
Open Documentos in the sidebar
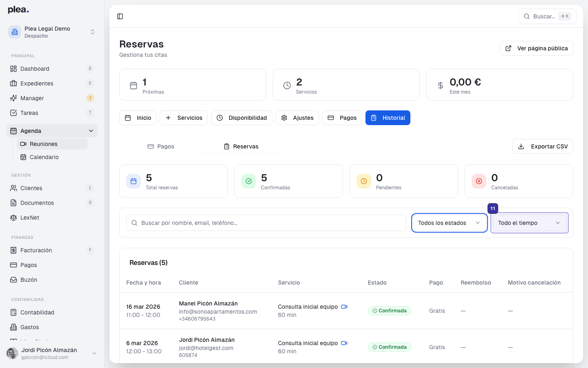pos(52,203)
